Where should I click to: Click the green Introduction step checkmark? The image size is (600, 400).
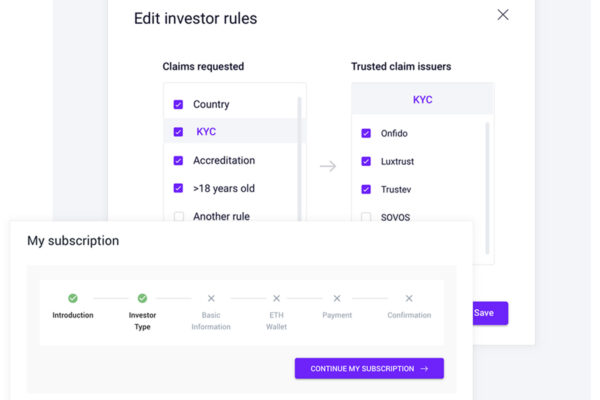pos(73,298)
